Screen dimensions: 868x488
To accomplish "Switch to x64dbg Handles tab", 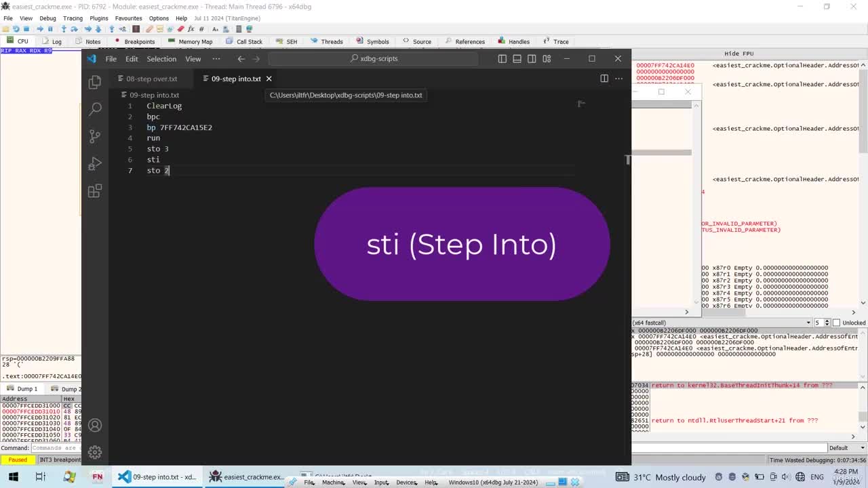I will pyautogui.click(x=513, y=41).
